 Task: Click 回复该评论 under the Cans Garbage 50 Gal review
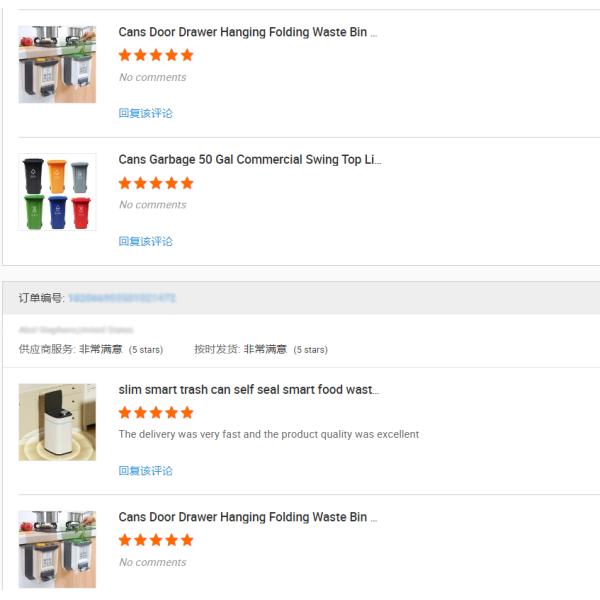click(x=146, y=241)
